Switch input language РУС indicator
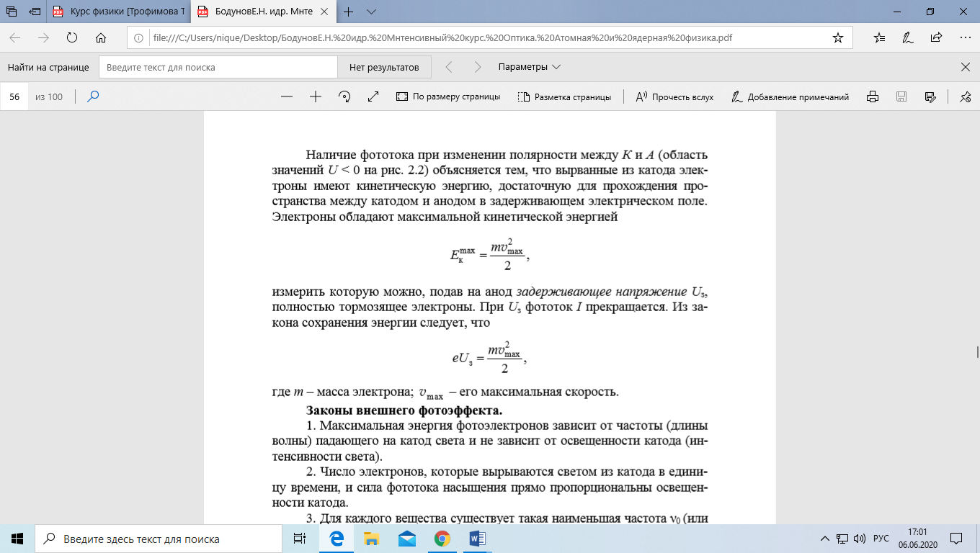This screenshot has height=553, width=980. (x=882, y=539)
